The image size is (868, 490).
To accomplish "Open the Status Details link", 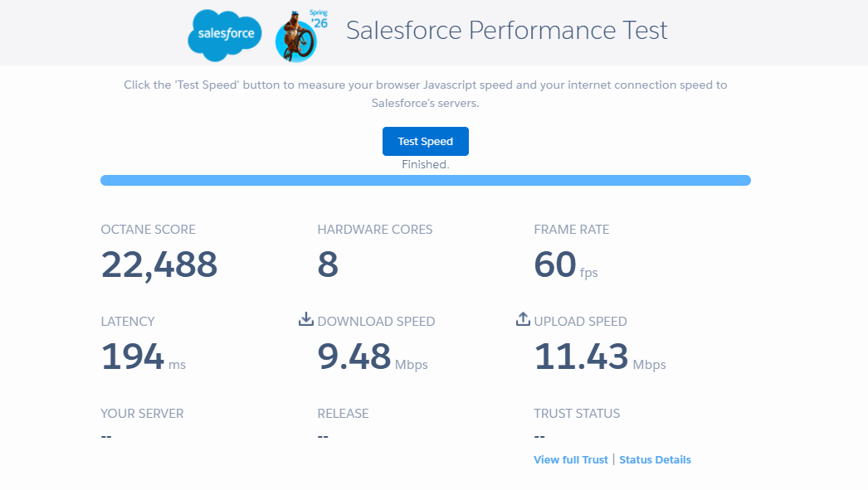I will (655, 459).
